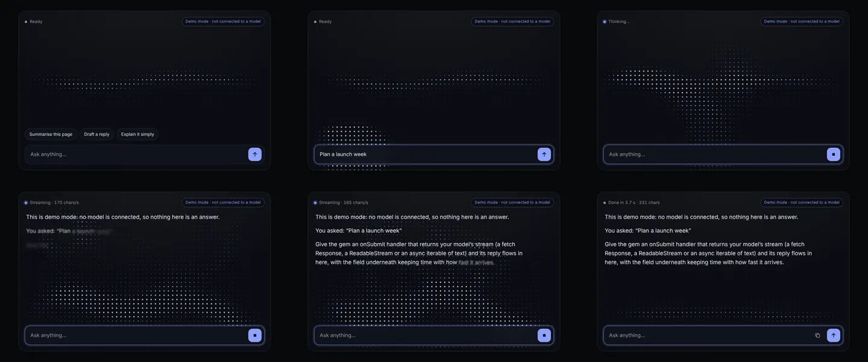The height and width of the screenshot is (362, 868).
Task: Click "You asked" line in the Done panel
Action: click(648, 230)
